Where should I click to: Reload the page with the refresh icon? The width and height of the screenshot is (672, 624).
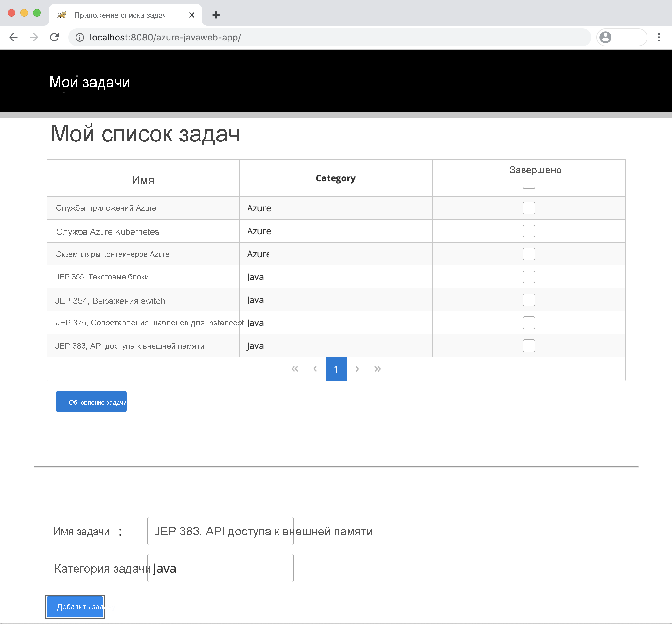(54, 37)
